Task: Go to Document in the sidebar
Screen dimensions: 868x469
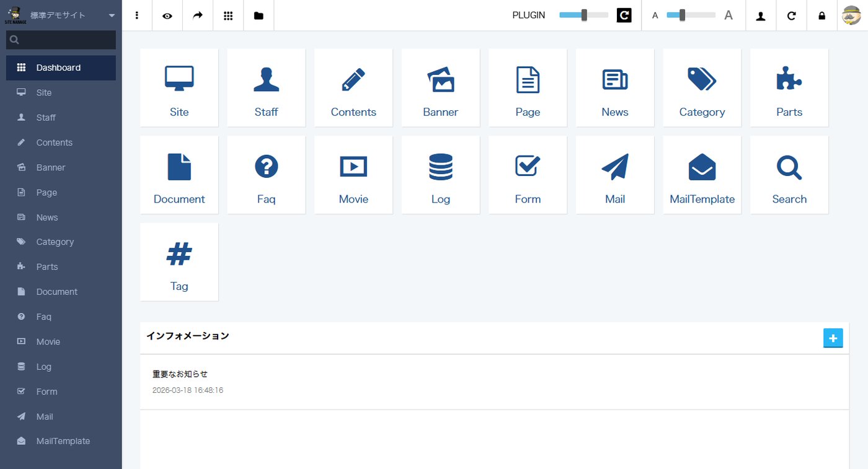Action: 61,291
